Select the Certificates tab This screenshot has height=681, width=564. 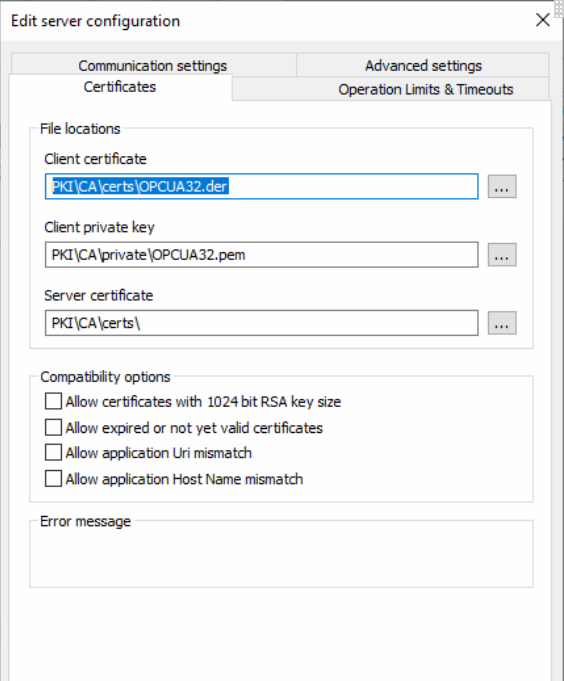120,87
